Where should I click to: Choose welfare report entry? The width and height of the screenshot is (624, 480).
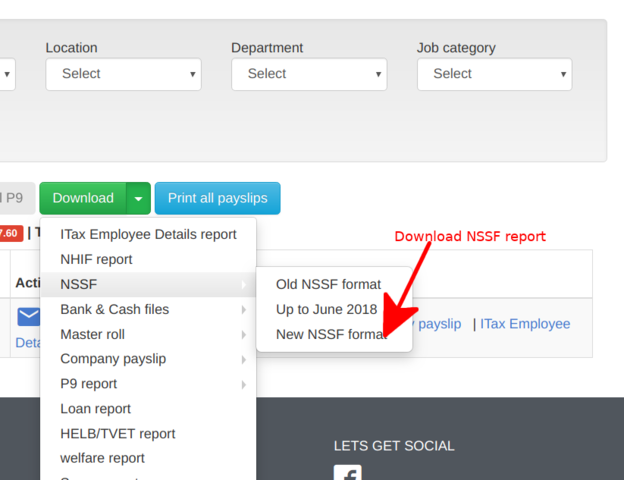coord(148,459)
